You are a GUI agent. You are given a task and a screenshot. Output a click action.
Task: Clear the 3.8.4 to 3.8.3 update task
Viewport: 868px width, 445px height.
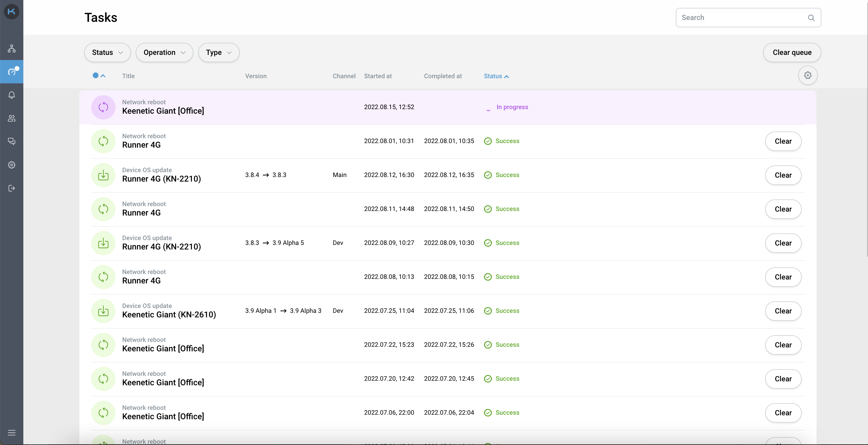click(x=783, y=175)
